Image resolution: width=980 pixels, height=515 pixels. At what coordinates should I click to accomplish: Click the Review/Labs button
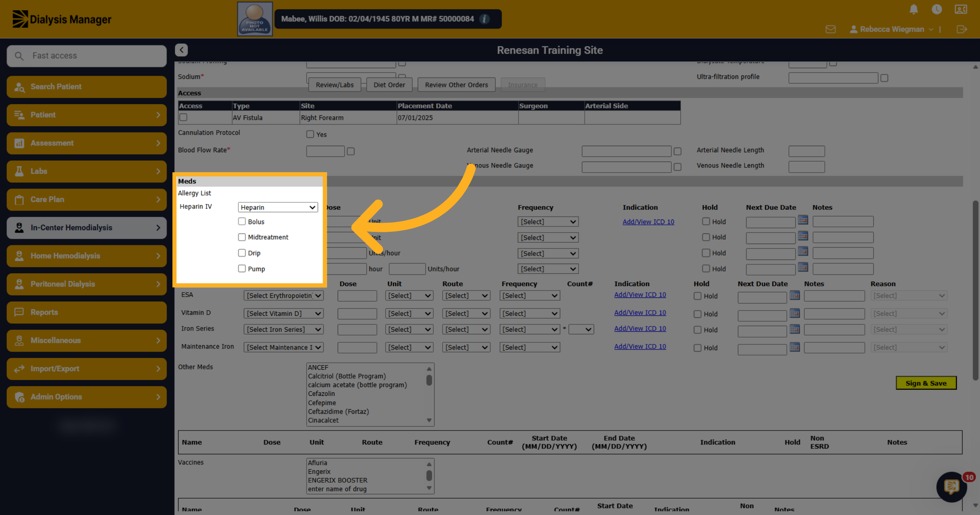point(335,85)
